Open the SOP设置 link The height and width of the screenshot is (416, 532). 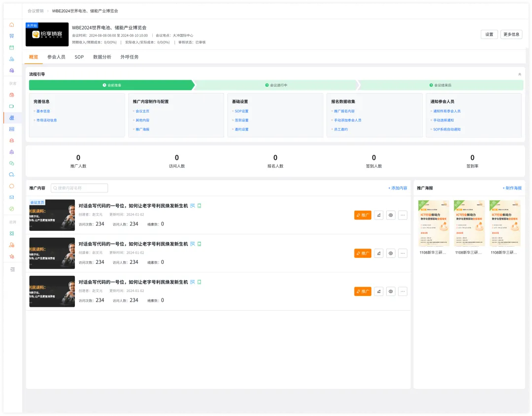241,111
